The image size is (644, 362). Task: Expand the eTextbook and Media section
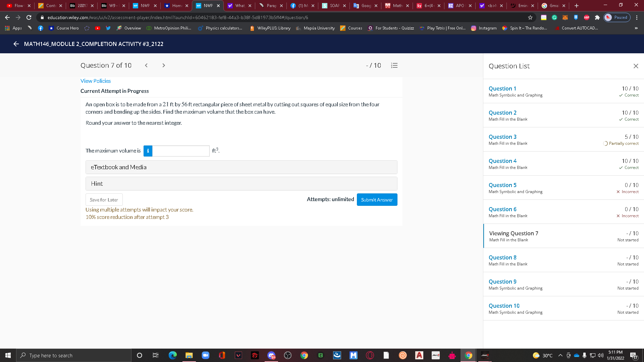point(241,167)
